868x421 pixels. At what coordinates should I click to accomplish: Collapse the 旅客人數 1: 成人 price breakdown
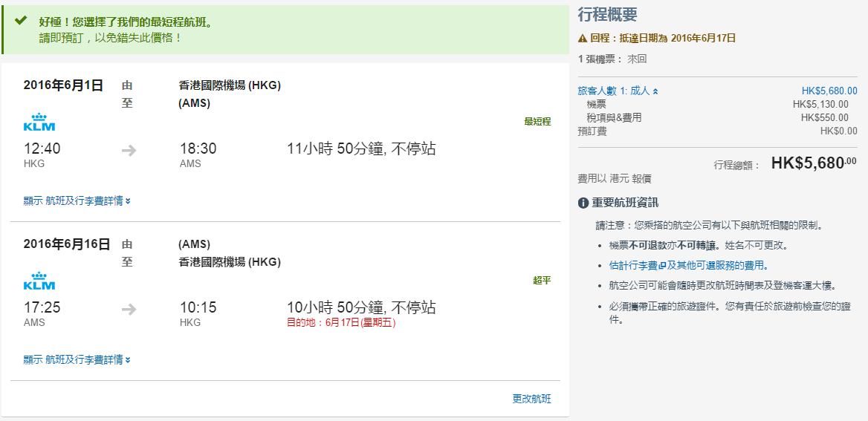pyautogui.click(x=618, y=91)
